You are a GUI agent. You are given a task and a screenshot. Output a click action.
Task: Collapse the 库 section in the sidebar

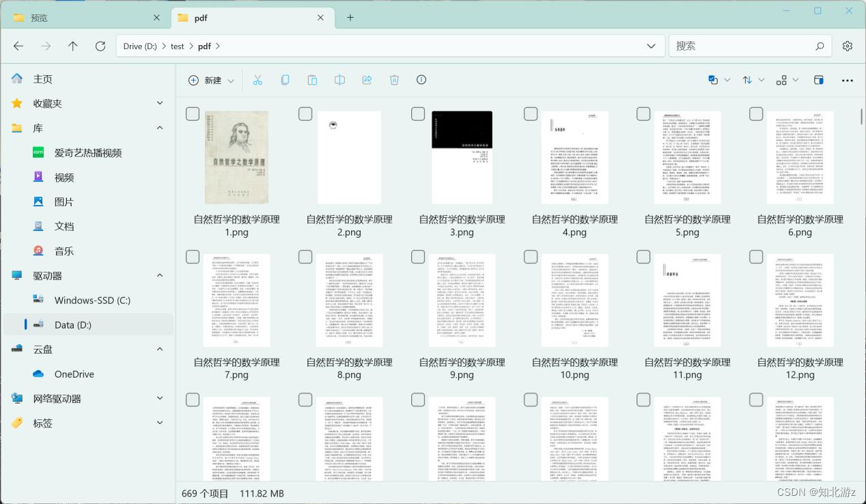(x=159, y=128)
